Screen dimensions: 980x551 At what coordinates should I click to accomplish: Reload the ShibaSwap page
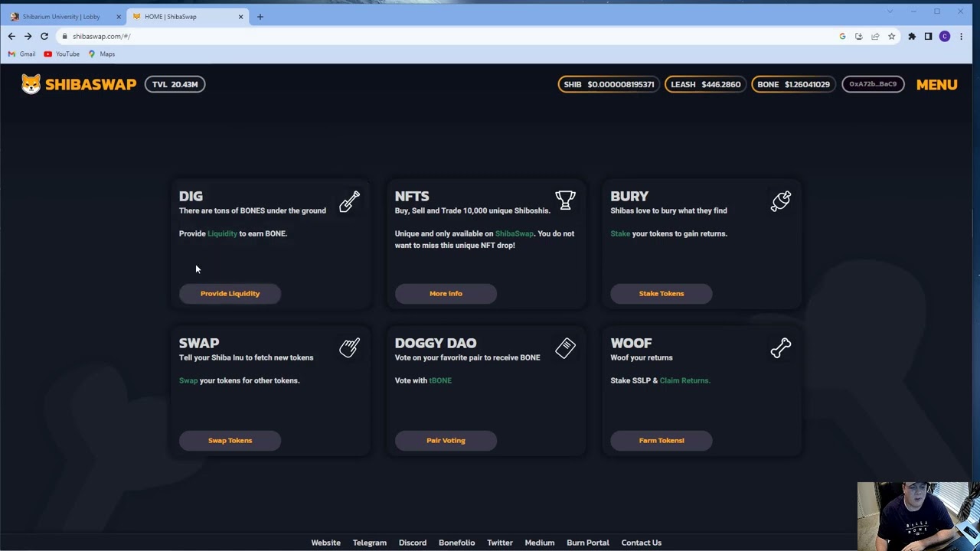pyautogui.click(x=44, y=36)
